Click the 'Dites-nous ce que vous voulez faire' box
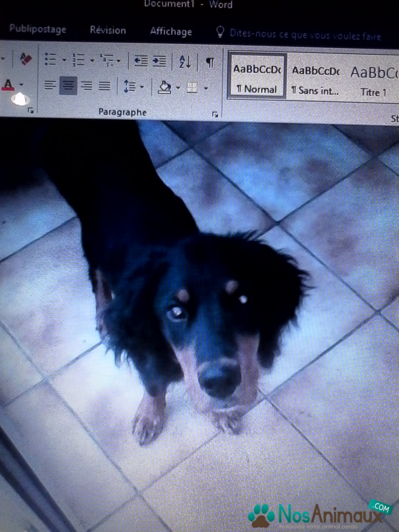The image size is (399, 532). 305,35
